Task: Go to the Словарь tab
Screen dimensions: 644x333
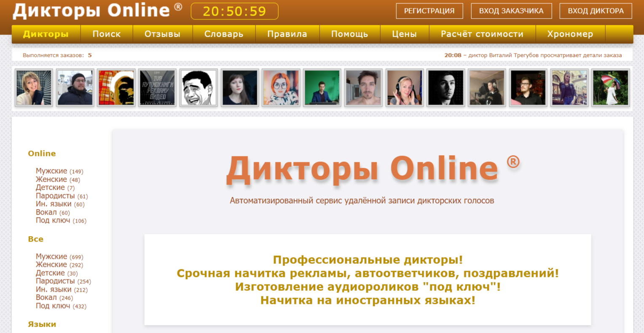Action: pyautogui.click(x=224, y=34)
